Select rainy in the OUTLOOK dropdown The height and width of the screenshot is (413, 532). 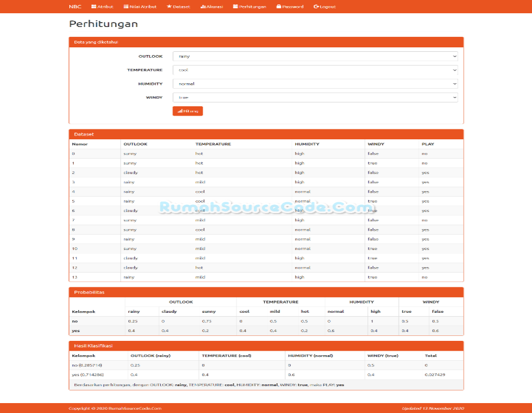point(316,56)
